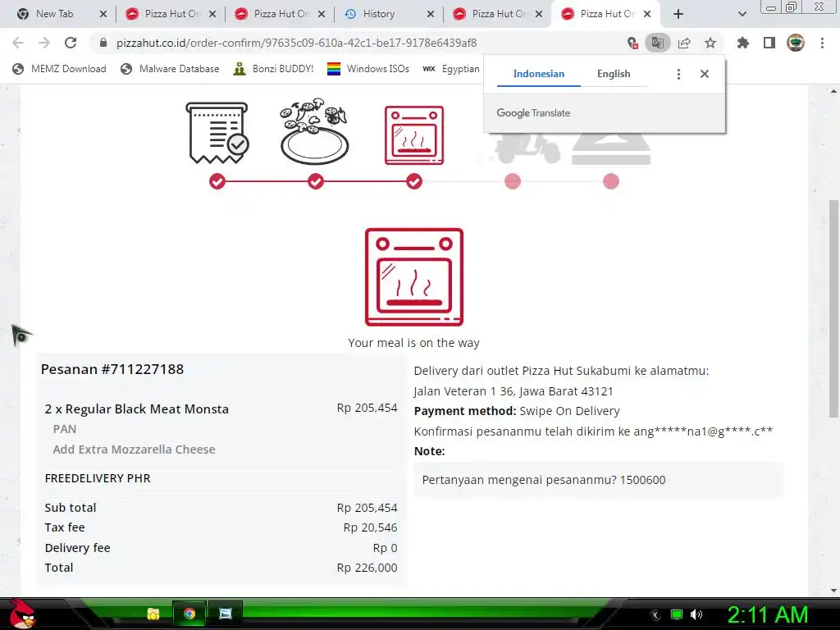Reload the Pizza Hut order page

pos(71,43)
